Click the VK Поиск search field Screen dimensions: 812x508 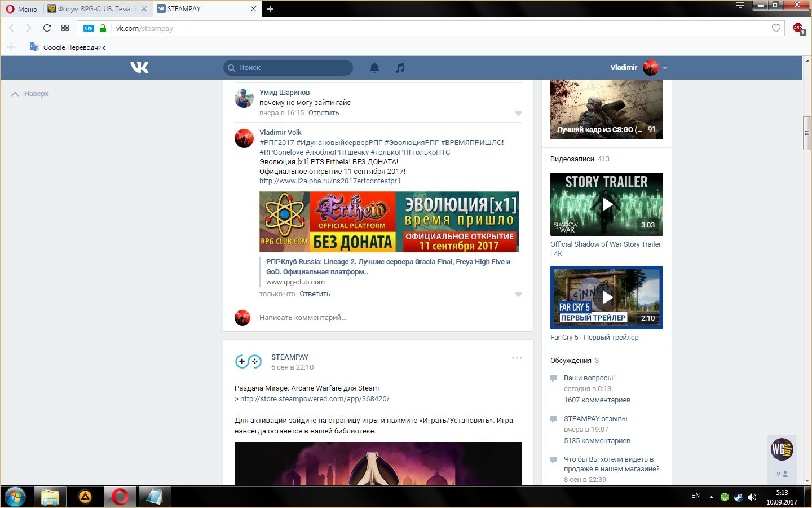pyautogui.click(x=288, y=68)
